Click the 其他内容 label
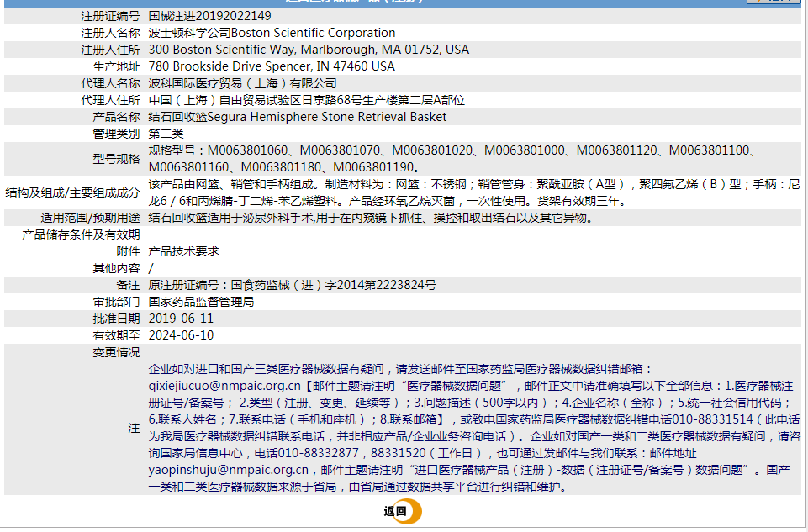Image resolution: width=808 pixels, height=532 pixels. point(116,268)
